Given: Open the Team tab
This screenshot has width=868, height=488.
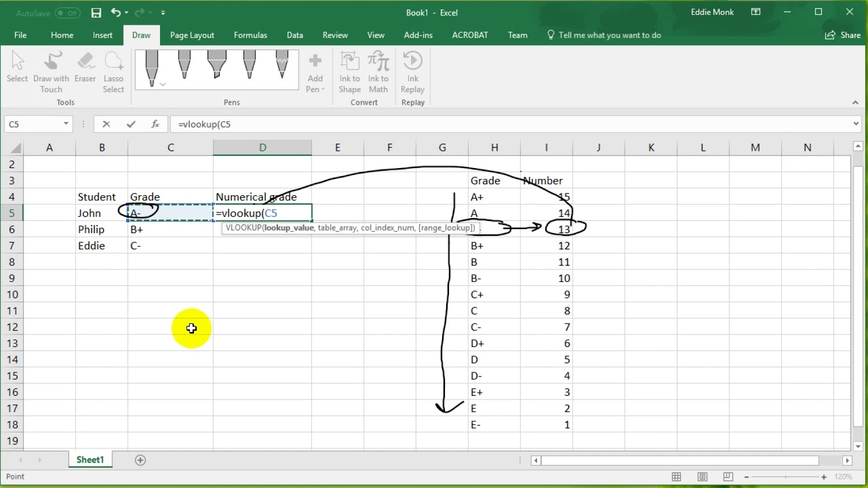Looking at the screenshot, I should point(517,35).
